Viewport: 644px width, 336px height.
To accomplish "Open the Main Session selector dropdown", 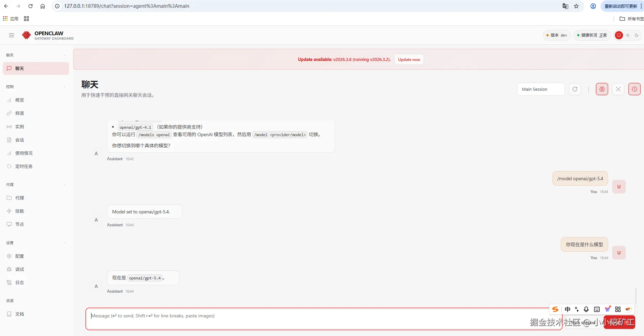I will pos(541,89).
